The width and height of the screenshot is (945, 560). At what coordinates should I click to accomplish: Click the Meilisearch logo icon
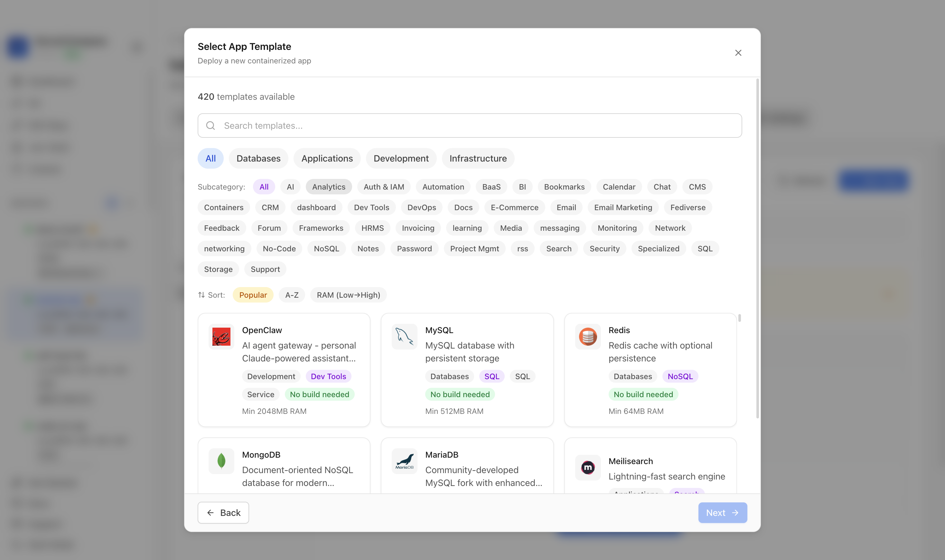[588, 468]
